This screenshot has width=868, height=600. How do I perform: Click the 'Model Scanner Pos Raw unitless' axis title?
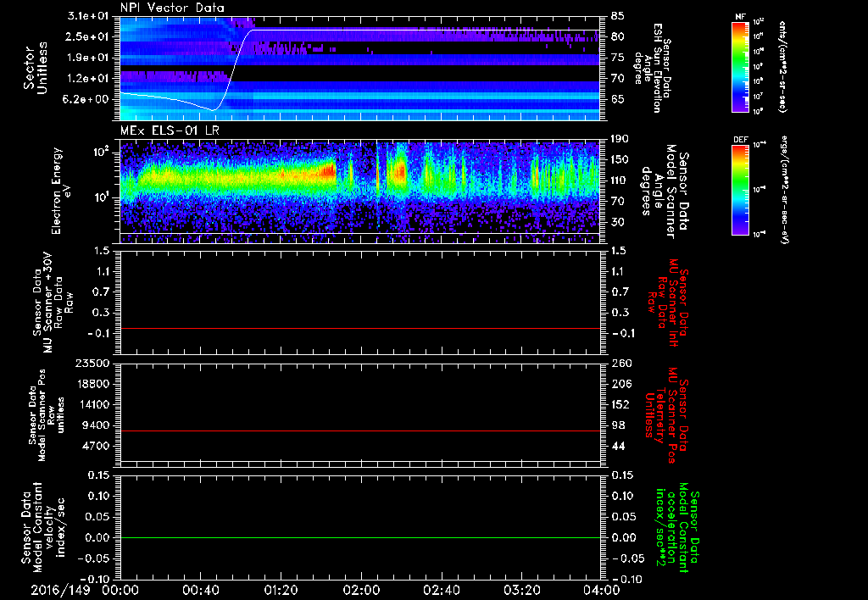[47, 415]
